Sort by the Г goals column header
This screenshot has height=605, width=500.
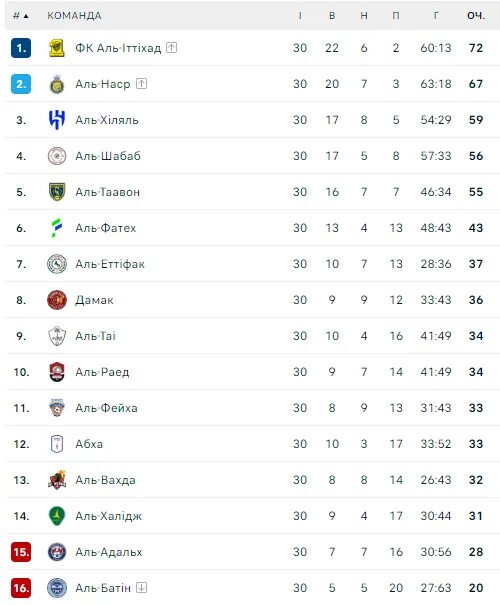coord(436,15)
